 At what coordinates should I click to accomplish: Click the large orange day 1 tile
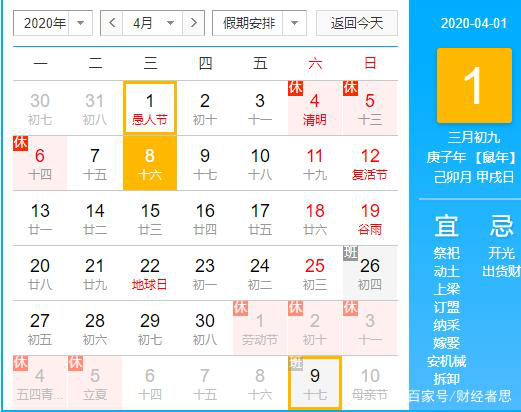474,85
